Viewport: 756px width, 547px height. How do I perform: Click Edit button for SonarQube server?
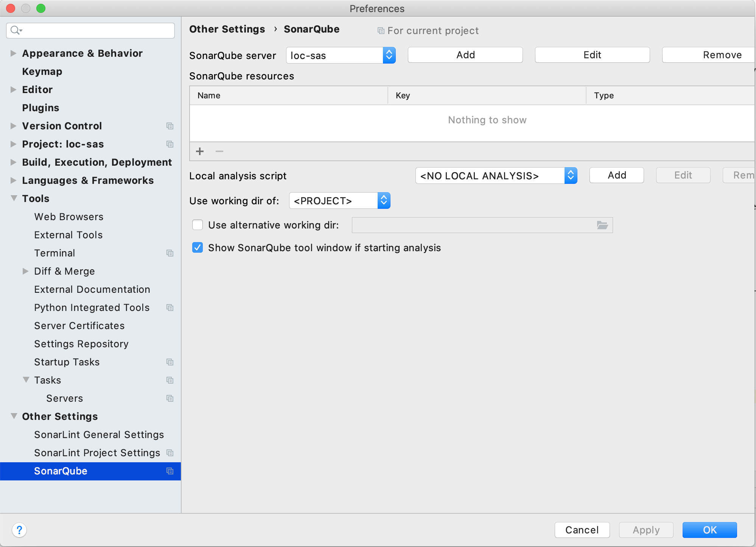592,55
